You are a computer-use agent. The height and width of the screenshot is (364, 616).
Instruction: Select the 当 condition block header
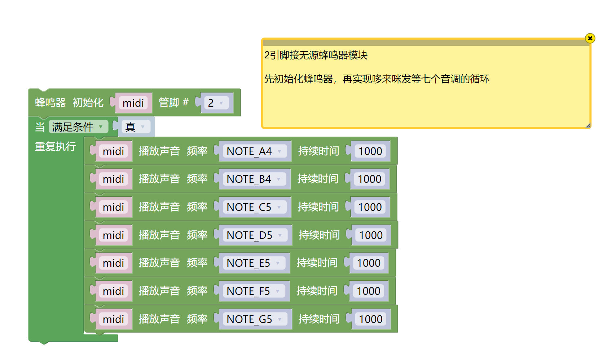point(40,127)
